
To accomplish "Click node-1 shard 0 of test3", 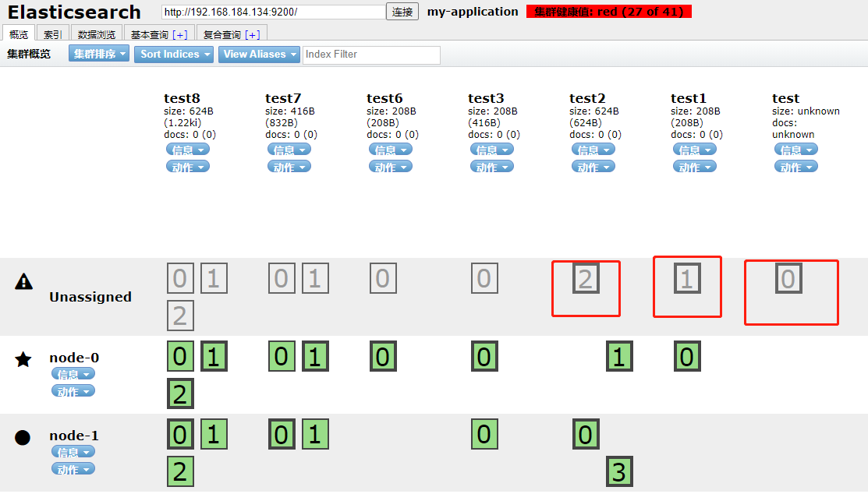I will [x=484, y=434].
